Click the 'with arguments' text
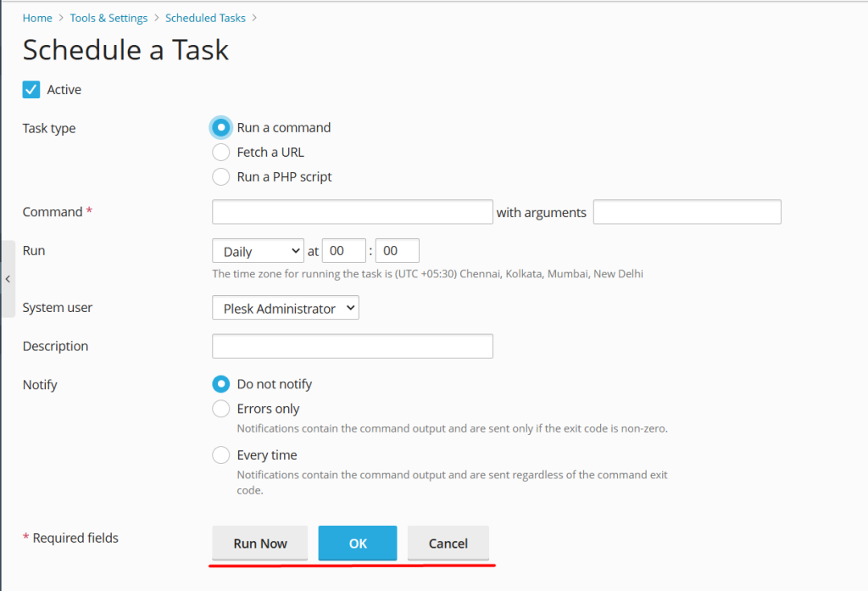This screenshot has height=591, width=868. 542,212
